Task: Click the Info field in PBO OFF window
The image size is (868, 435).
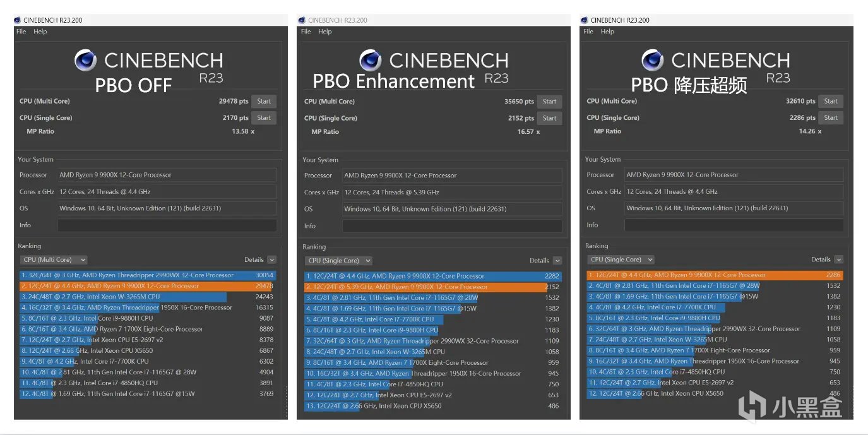Action: point(167,225)
